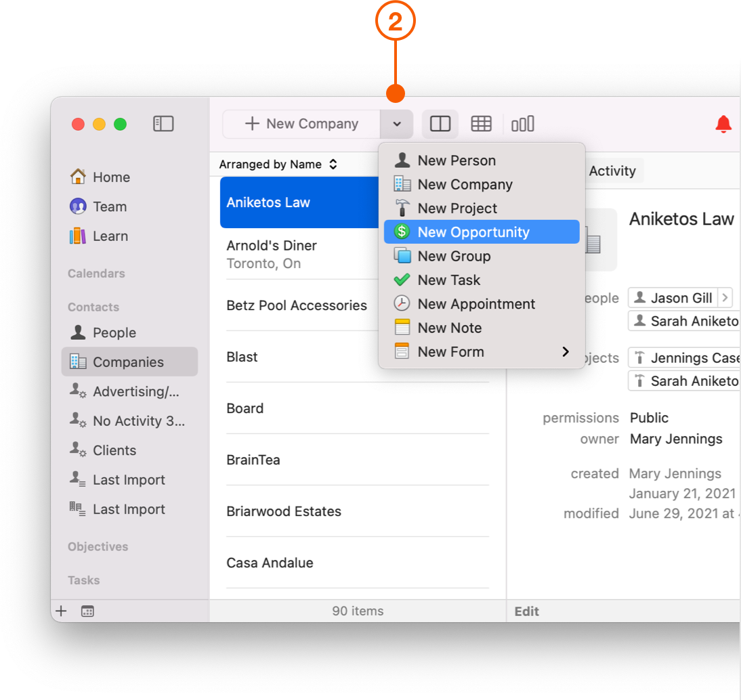Open linked project Jennings Case
The width and height of the screenshot is (741, 700).
coord(684,358)
